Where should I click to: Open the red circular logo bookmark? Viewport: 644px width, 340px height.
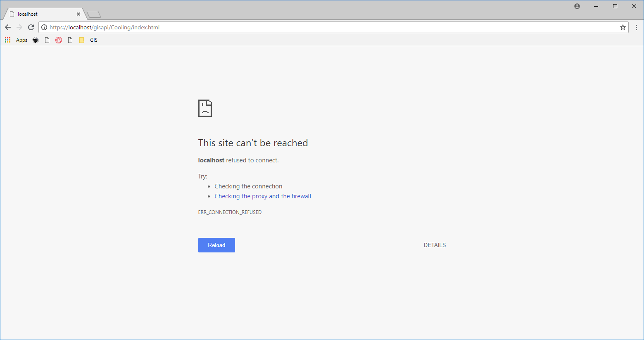(x=59, y=40)
